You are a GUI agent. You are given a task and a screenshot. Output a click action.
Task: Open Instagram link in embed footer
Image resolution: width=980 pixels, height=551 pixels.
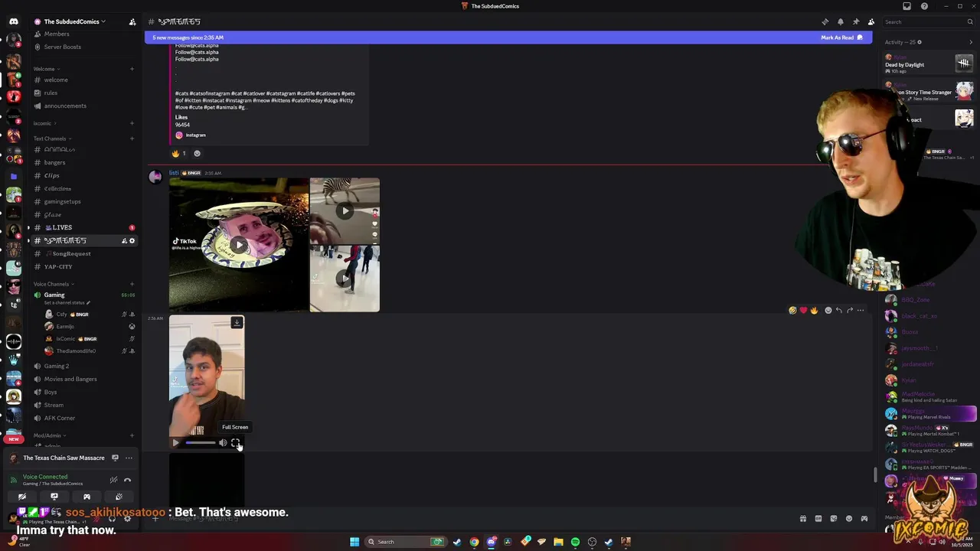(195, 135)
